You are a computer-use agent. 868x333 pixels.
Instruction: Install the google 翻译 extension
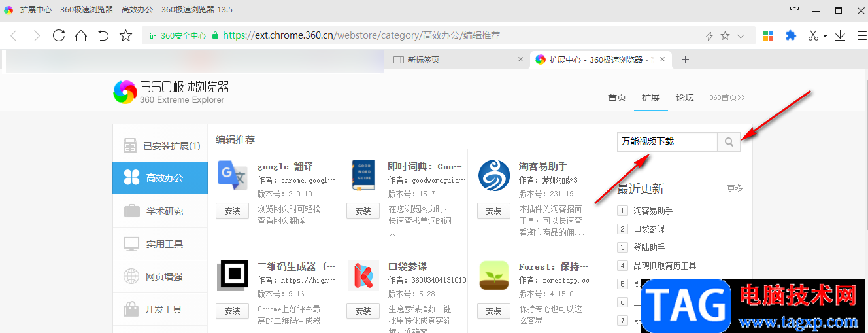[x=232, y=211]
